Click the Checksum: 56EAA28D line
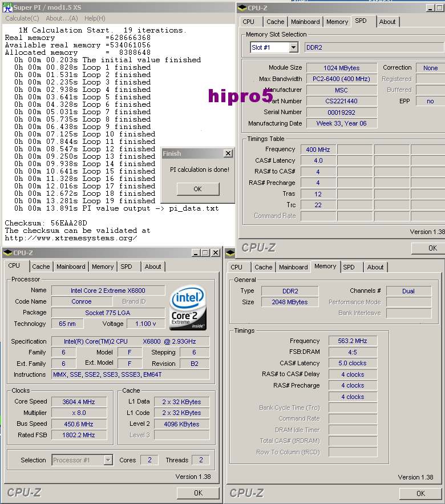The width and height of the screenshot is (445, 504). tap(46, 223)
